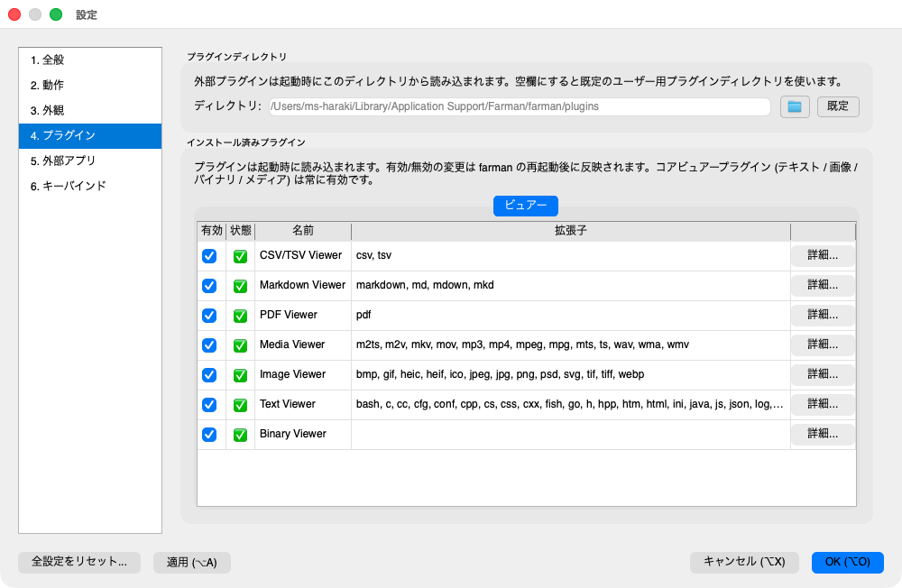Open Image Viewer 詳細 button
This screenshot has height=588, width=902.
tap(823, 374)
